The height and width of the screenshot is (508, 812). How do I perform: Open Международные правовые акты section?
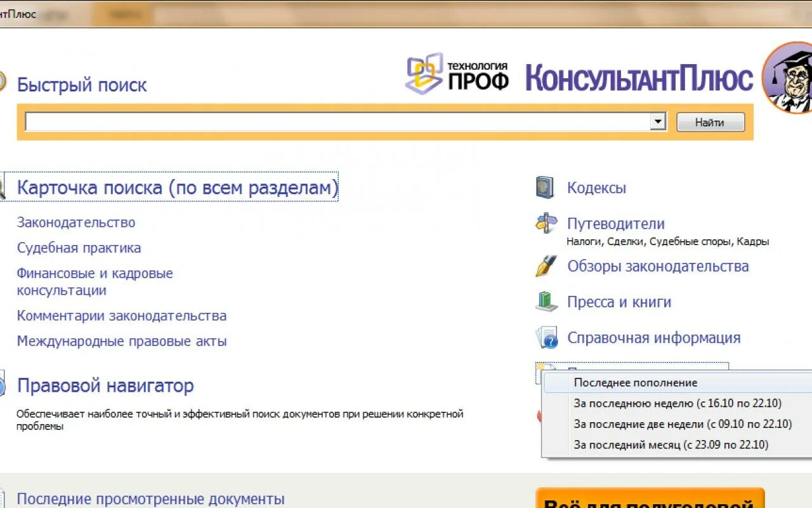point(122,341)
